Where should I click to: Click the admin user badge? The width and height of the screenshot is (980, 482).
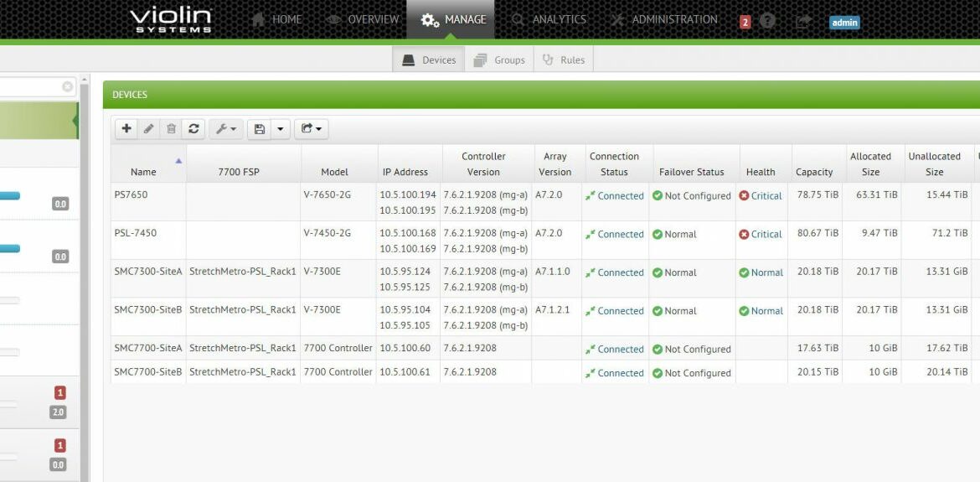pyautogui.click(x=844, y=23)
